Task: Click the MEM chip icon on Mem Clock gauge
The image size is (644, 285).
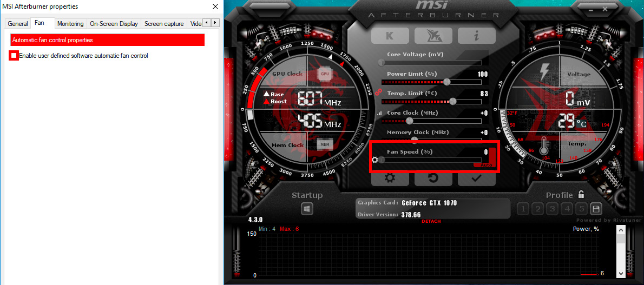Action: [325, 145]
